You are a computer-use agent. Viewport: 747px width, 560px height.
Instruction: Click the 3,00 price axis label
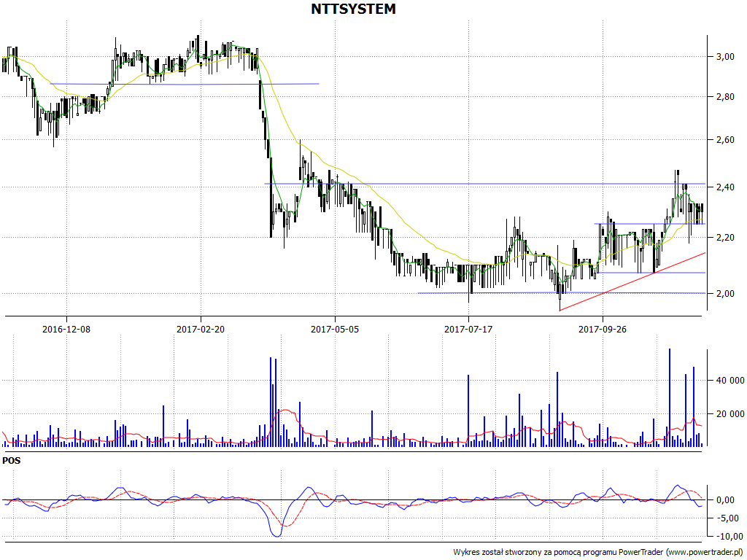tap(724, 57)
